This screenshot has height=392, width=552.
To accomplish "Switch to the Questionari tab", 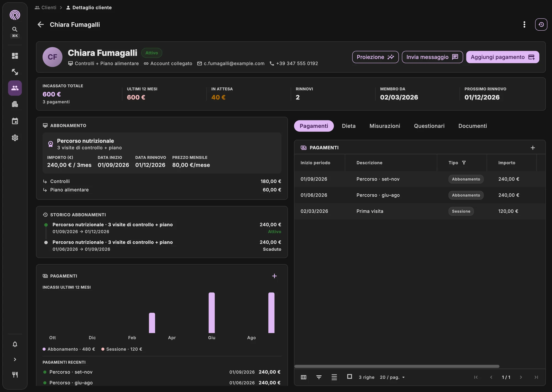I will [429, 126].
